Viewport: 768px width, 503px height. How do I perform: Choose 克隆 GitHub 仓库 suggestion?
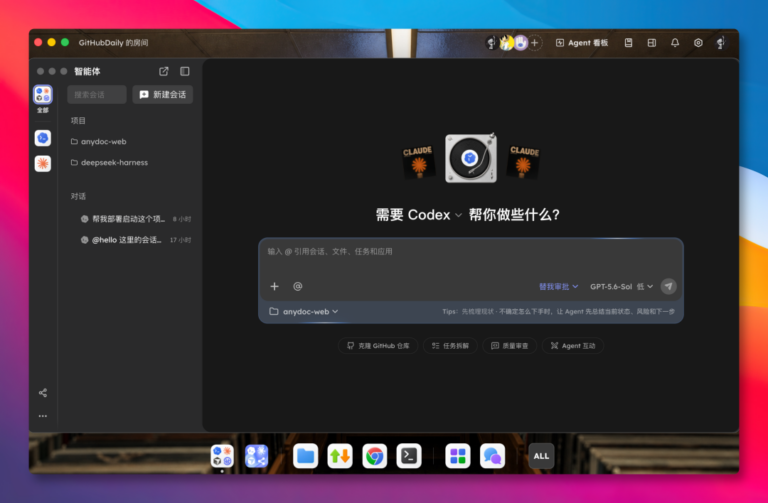tap(378, 346)
